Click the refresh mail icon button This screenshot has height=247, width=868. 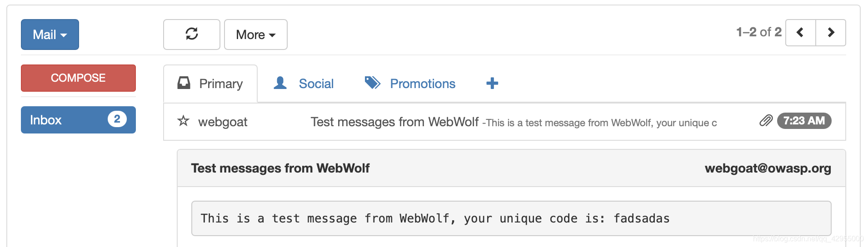tap(192, 34)
